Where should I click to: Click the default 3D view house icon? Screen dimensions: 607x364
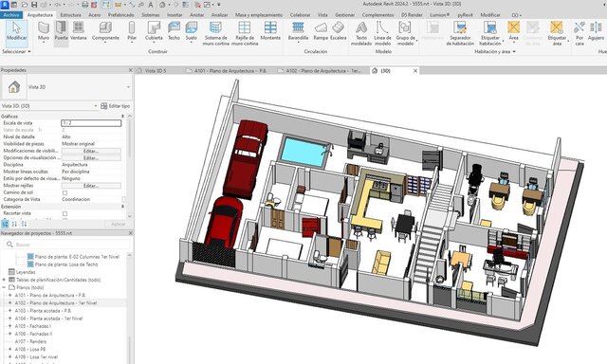tap(162, 5)
